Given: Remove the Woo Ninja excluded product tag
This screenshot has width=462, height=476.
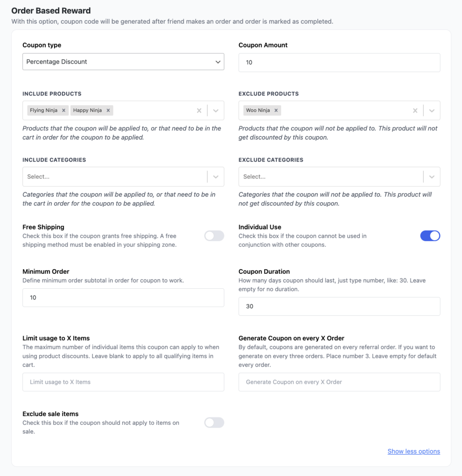Looking at the screenshot, I should tap(276, 110).
